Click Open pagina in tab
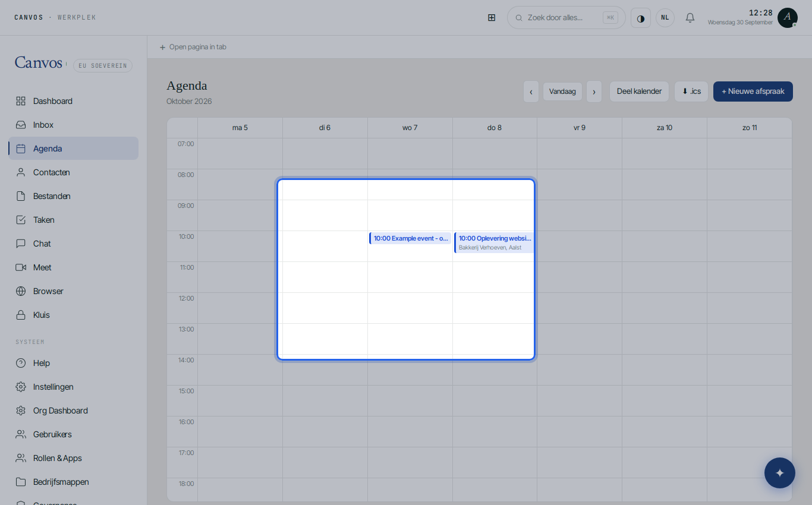812x505 pixels. (x=193, y=47)
